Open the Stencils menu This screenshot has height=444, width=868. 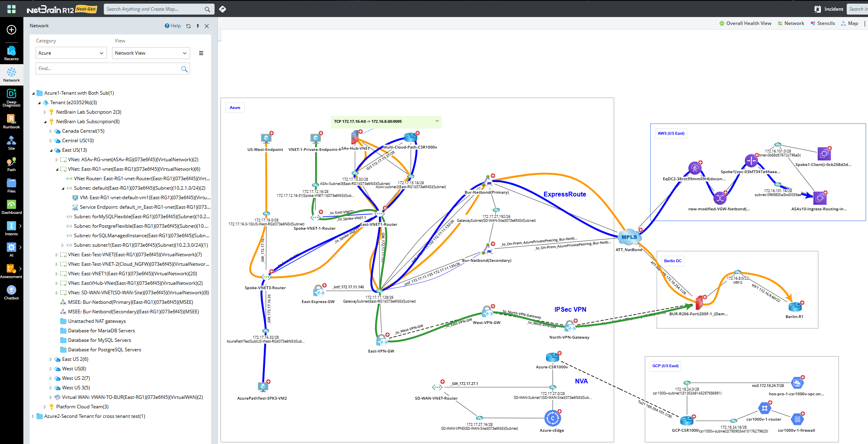point(823,23)
